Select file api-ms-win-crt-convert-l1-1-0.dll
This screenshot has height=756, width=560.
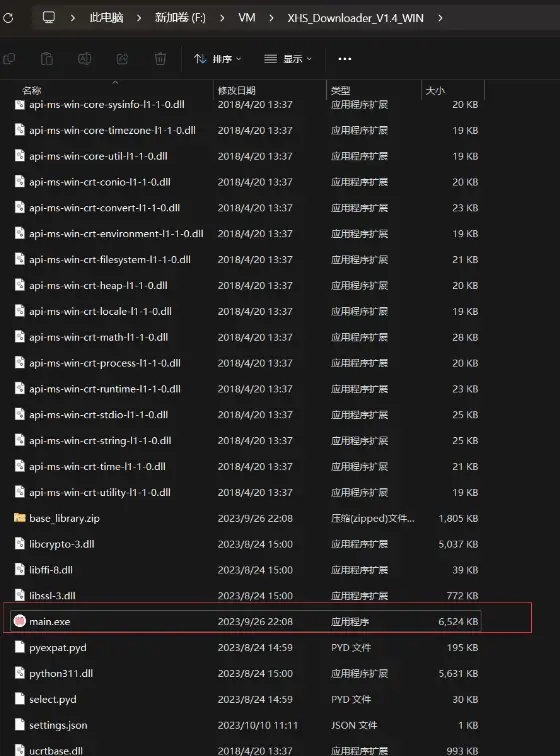104,208
